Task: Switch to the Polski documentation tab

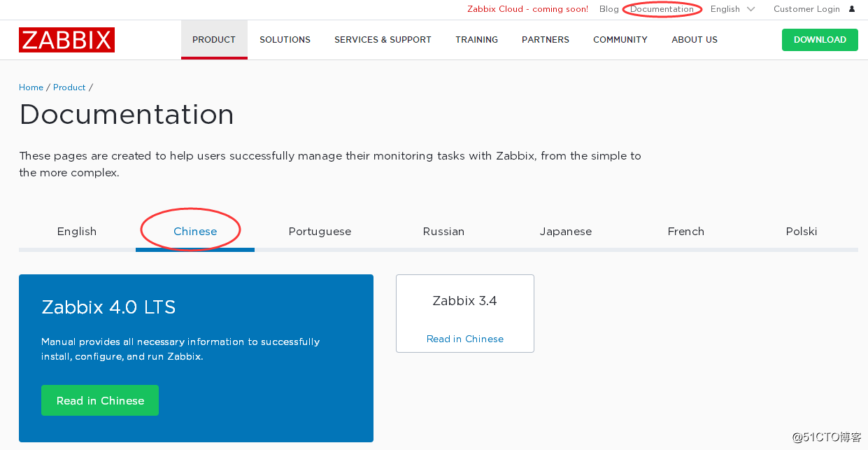Action: pos(802,232)
